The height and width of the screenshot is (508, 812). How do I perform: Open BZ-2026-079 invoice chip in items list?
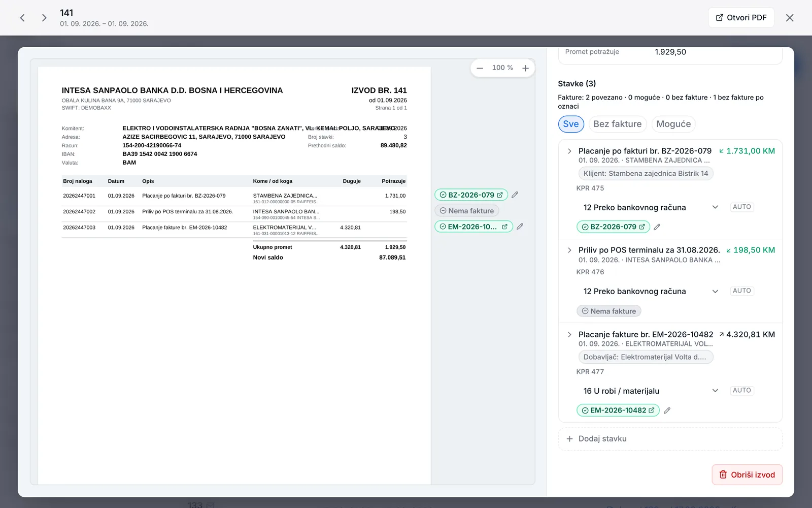[x=613, y=227]
